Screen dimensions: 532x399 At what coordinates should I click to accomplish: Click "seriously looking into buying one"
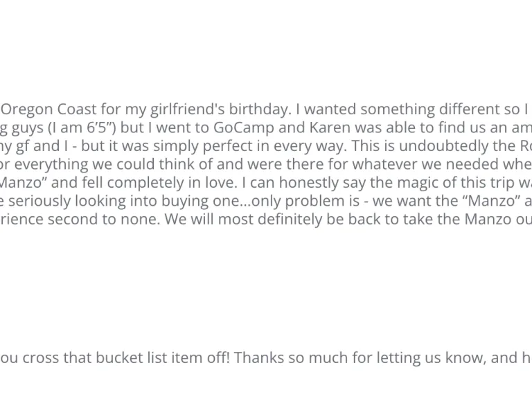click(124, 201)
